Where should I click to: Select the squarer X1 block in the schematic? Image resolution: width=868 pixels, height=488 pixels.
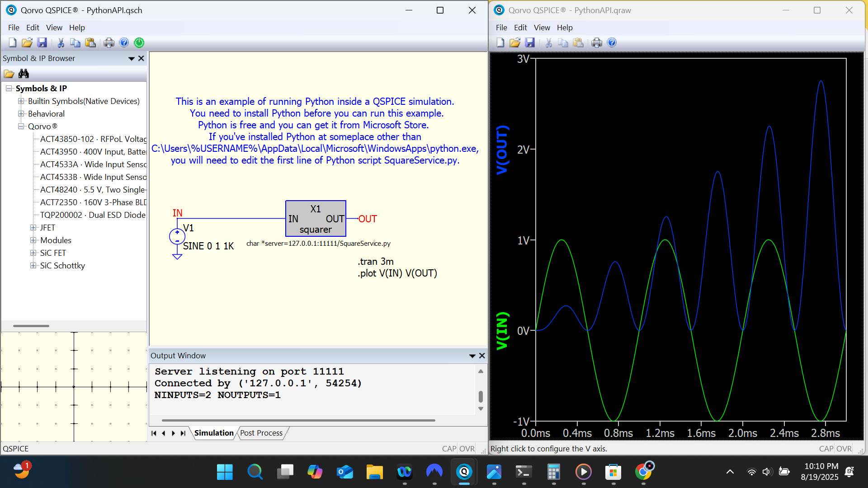(x=315, y=219)
